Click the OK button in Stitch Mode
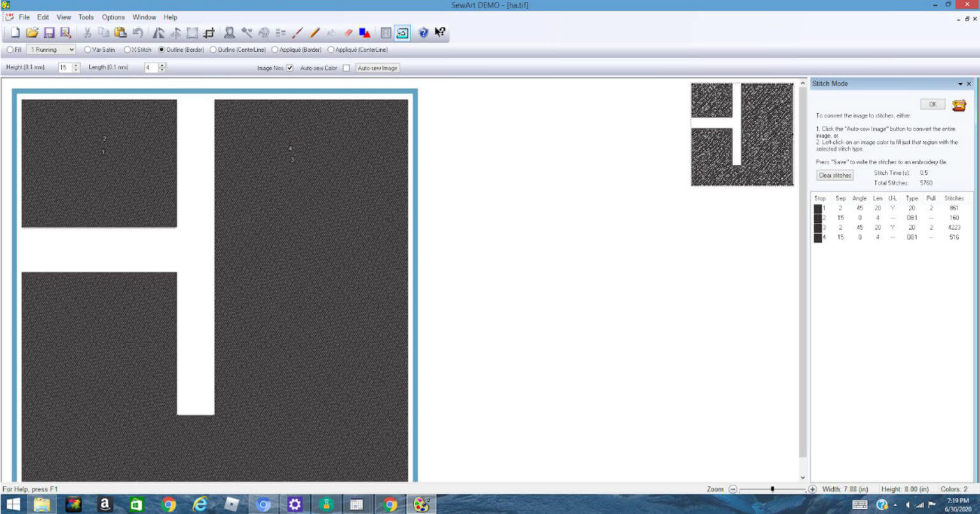 pyautogui.click(x=933, y=104)
